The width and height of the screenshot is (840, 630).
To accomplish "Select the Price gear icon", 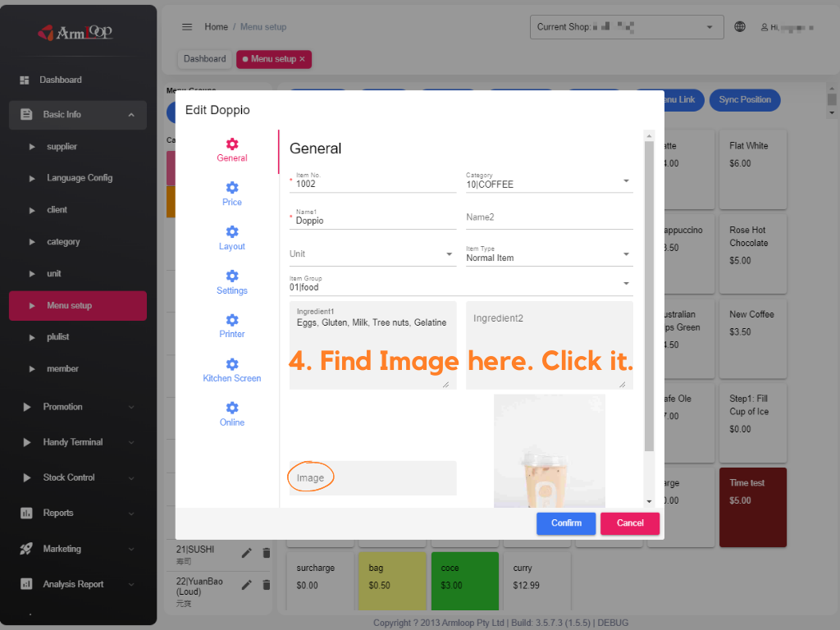I will pyautogui.click(x=232, y=189).
